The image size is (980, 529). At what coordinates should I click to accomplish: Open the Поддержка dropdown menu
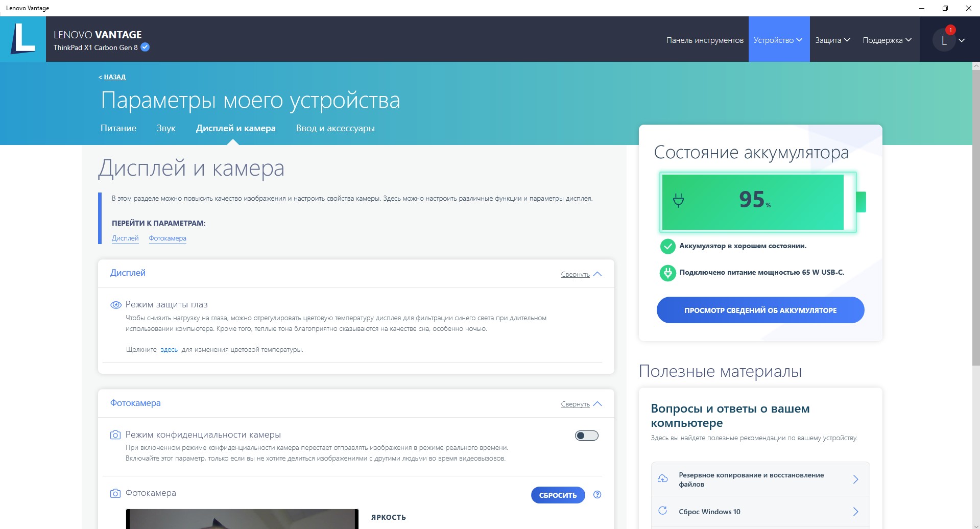click(887, 40)
